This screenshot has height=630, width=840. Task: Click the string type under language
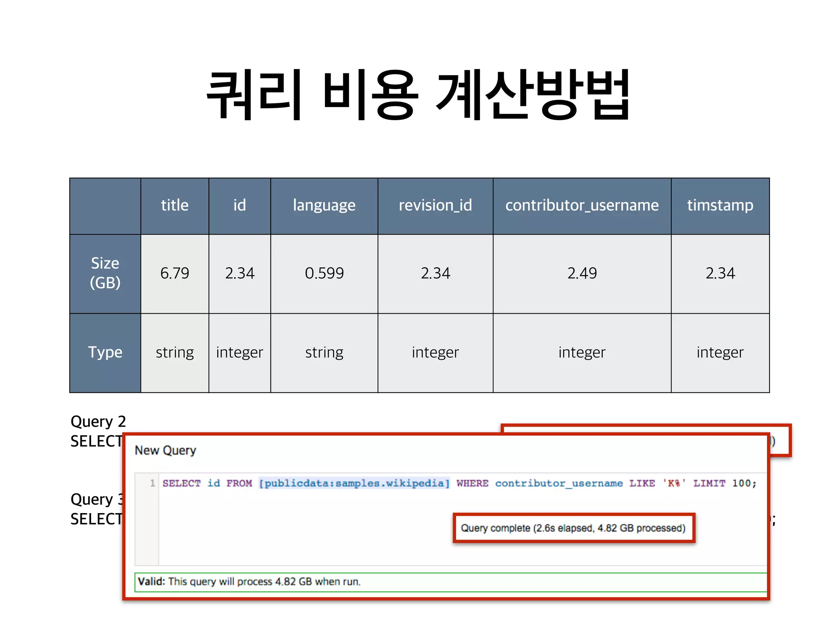(x=324, y=353)
